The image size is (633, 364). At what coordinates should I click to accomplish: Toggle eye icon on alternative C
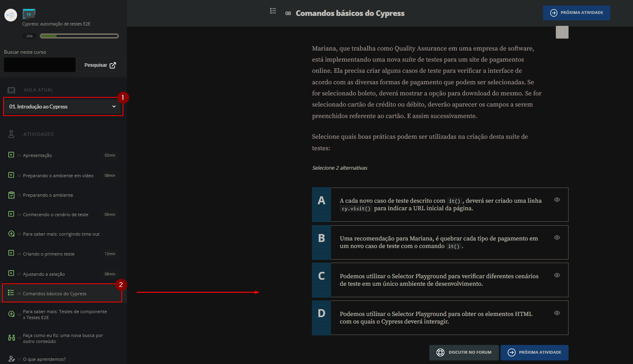(x=557, y=275)
